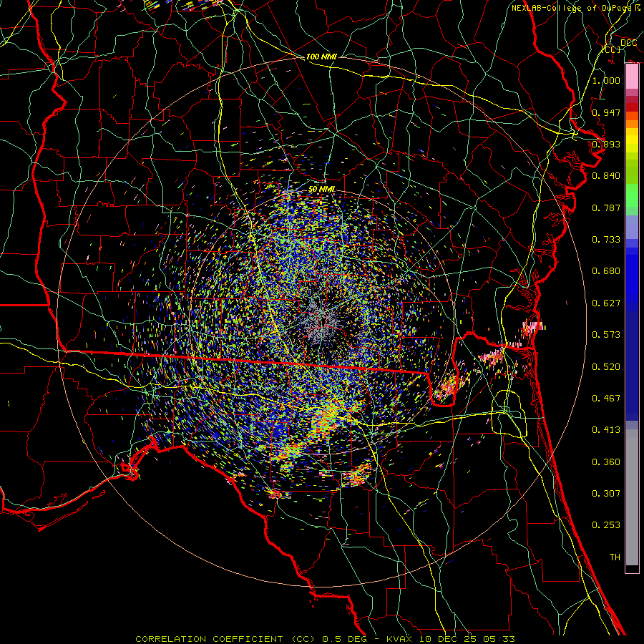Click the 0.893 legend value
Image resolution: width=644 pixels, height=644 pixels.
pos(606,144)
